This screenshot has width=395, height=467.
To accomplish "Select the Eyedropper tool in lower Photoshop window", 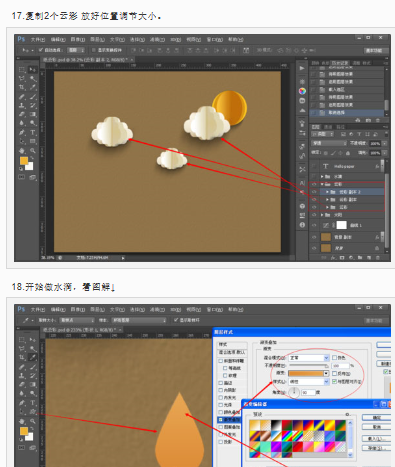I will [33, 357].
